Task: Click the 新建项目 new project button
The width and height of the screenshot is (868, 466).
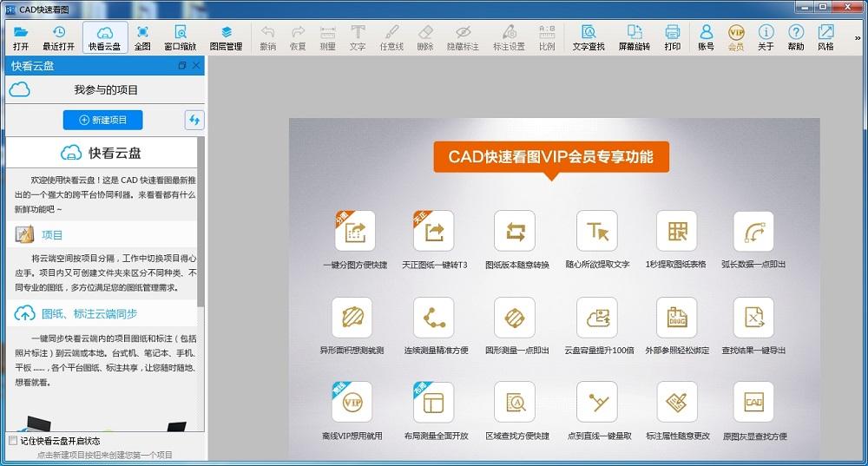Action: [102, 120]
